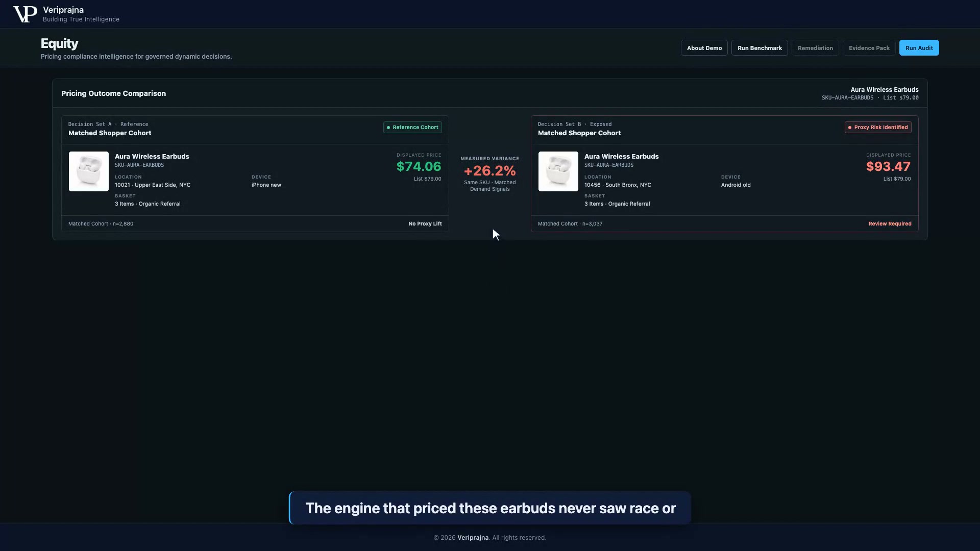Click location 10021 · Upper East Side, NYC
This screenshot has height=551, width=980.
pyautogui.click(x=153, y=185)
